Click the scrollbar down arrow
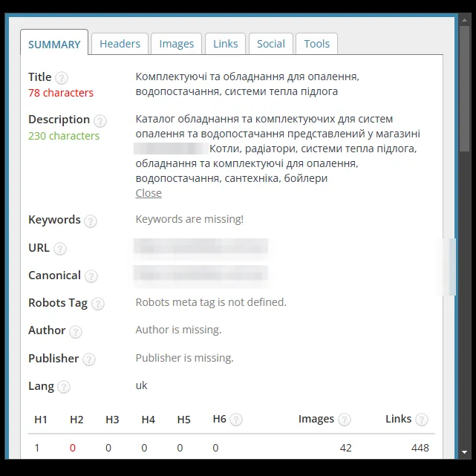The image size is (476, 476). tap(464, 452)
